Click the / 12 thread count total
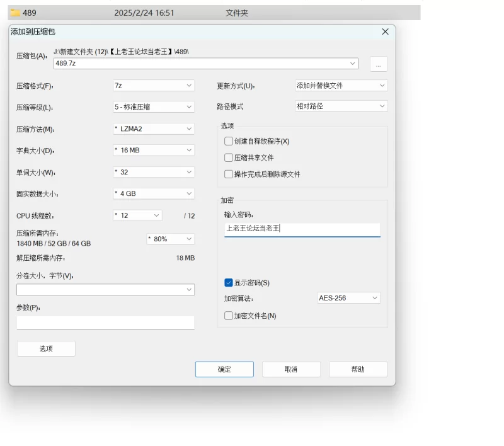 pyautogui.click(x=190, y=216)
